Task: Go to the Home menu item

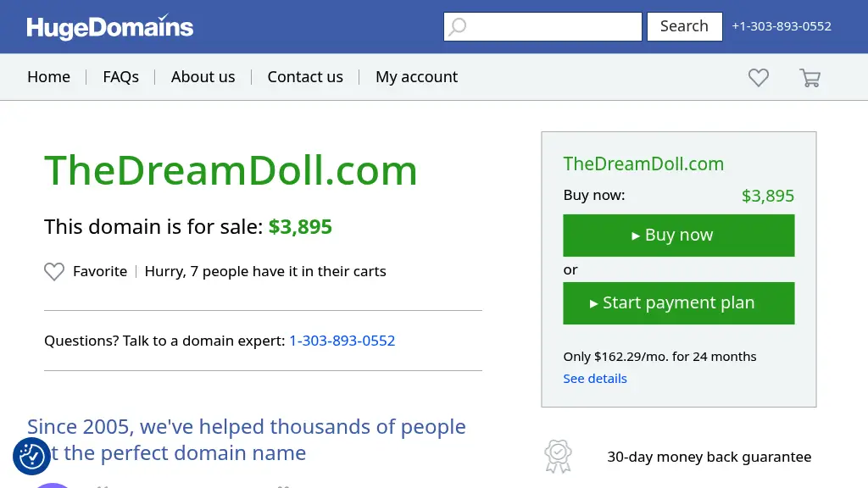Action: (48, 77)
